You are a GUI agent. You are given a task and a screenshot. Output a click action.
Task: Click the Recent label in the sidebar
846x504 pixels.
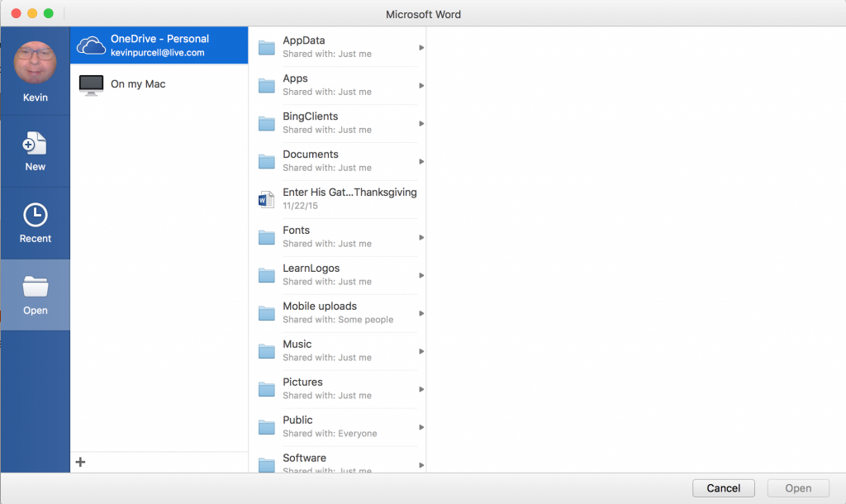point(35,239)
